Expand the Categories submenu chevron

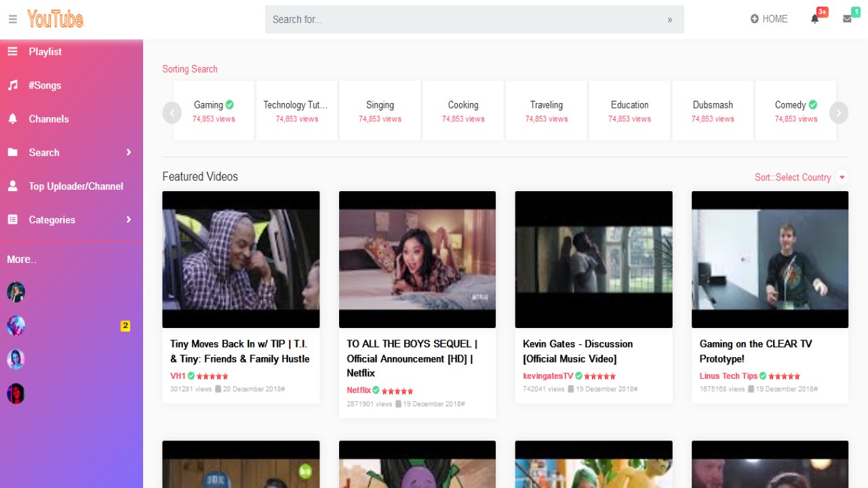129,220
